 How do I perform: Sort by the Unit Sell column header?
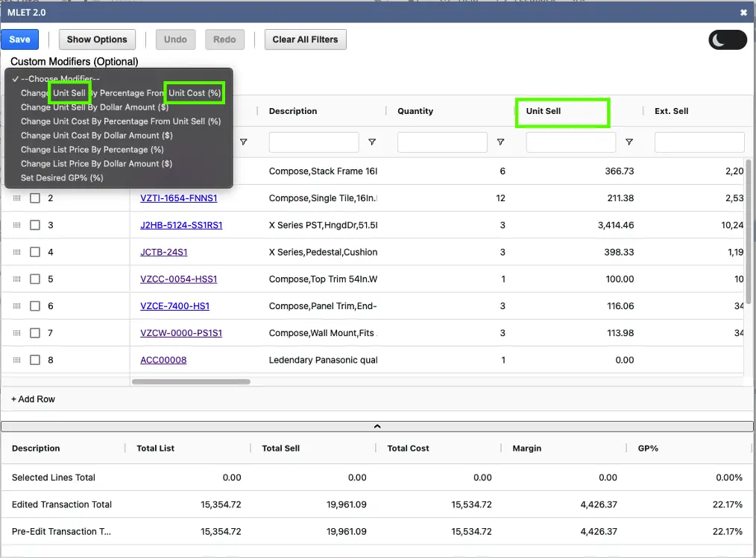pos(544,111)
